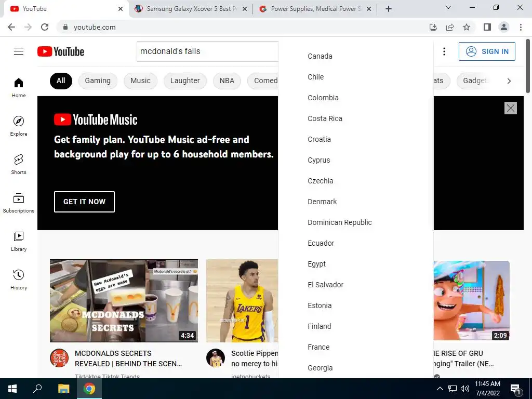Share this page icon
This screenshot has width=532, height=399.
point(450,27)
